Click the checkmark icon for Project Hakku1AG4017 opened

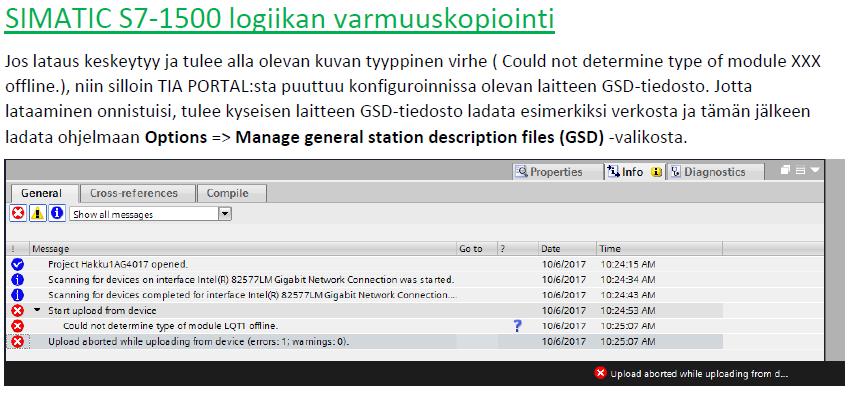[18, 265]
